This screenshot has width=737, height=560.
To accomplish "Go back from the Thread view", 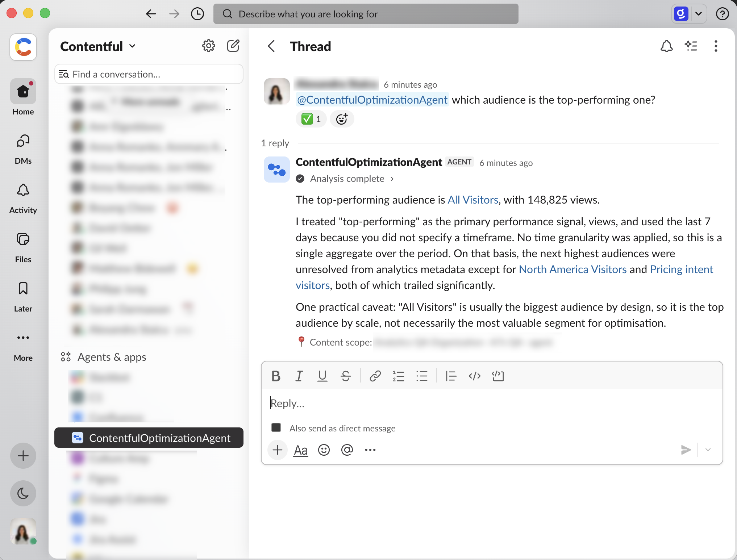I will 271,46.
